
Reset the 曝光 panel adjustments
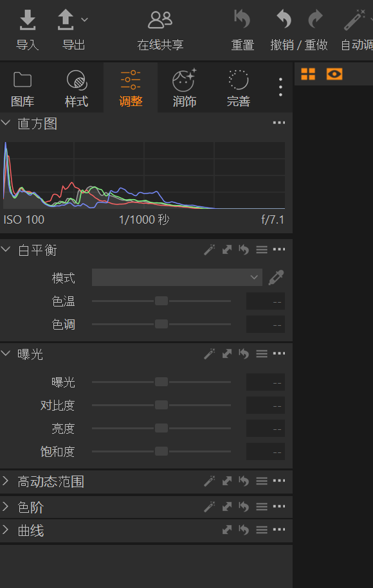coord(244,353)
